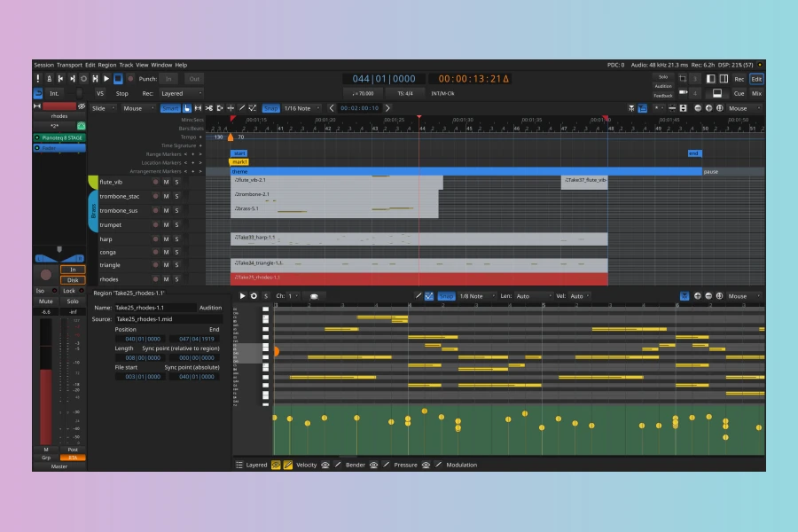Viewport: 798px width, 532px height.
Task: Select the Grab hand tool
Action: click(187, 108)
